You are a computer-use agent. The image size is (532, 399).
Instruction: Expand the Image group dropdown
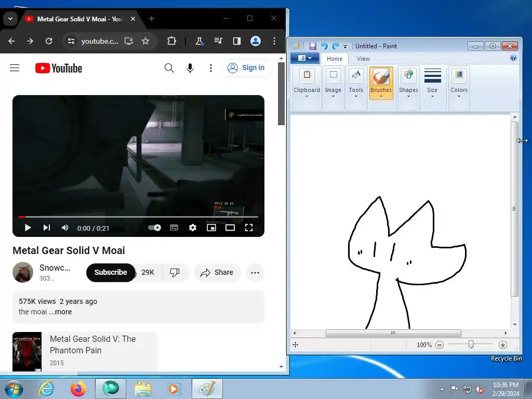pyautogui.click(x=333, y=96)
